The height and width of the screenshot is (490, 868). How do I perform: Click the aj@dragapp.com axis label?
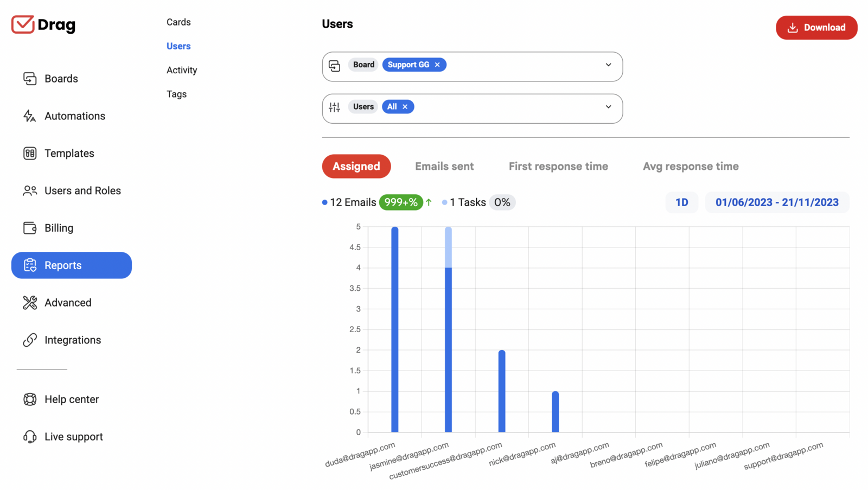tap(580, 453)
